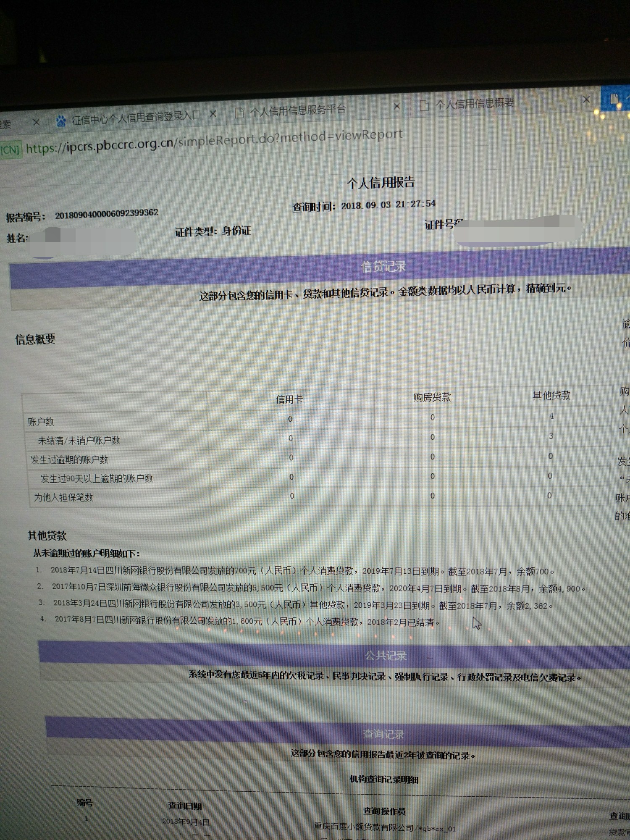630x840 pixels.
Task: Click the 购房贷款 column header
Action: click(432, 397)
